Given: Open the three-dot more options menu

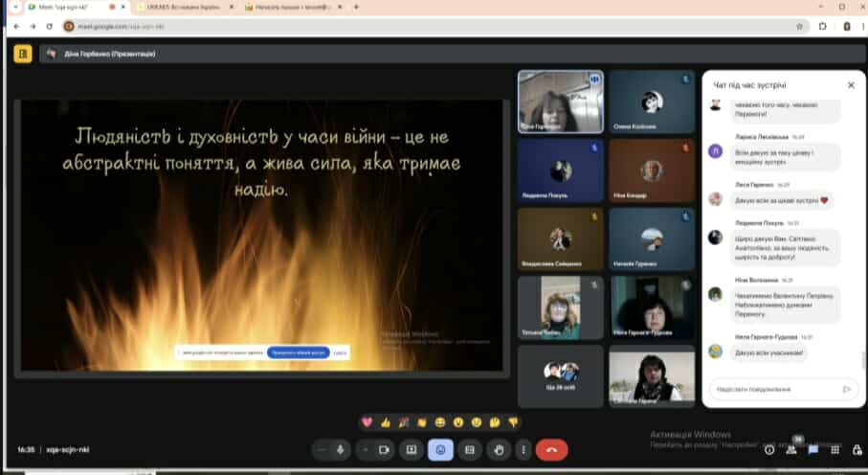Looking at the screenshot, I should pos(523,449).
